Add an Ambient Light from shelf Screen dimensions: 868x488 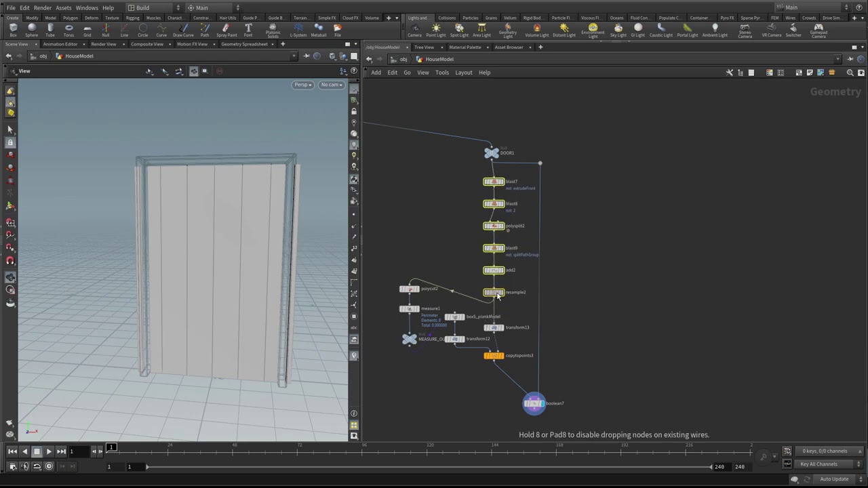click(715, 30)
